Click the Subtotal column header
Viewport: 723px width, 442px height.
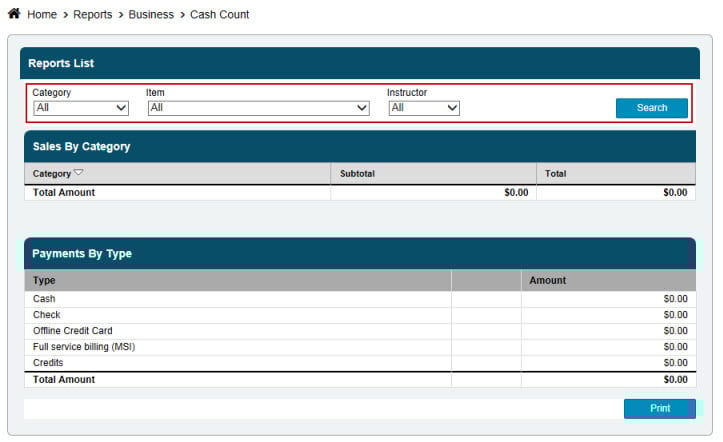pos(357,174)
